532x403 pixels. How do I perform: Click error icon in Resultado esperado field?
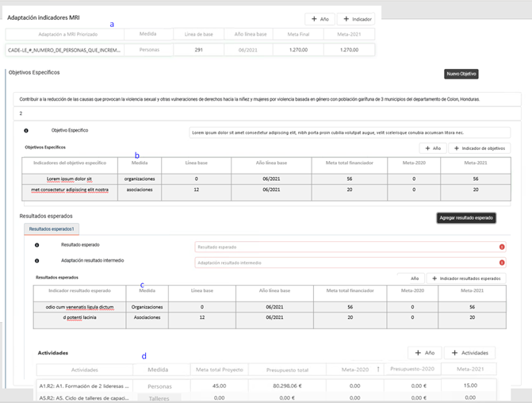point(502,247)
